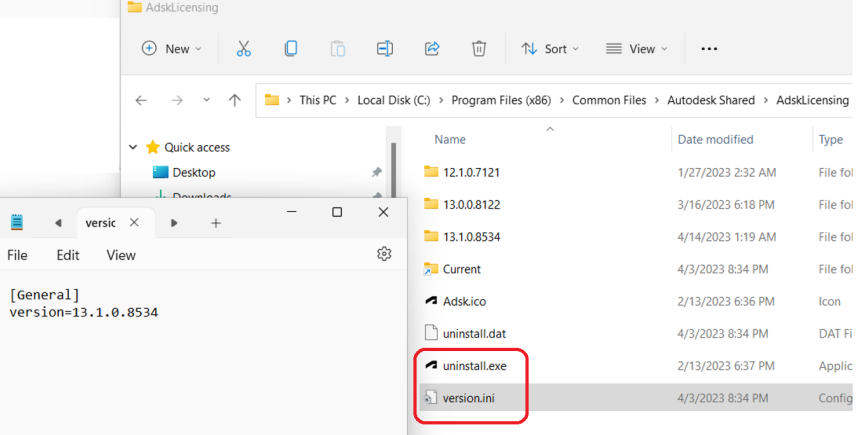Click the 12.1.0.7121 folder icon
Screen dimensions: 859x435
tap(431, 172)
